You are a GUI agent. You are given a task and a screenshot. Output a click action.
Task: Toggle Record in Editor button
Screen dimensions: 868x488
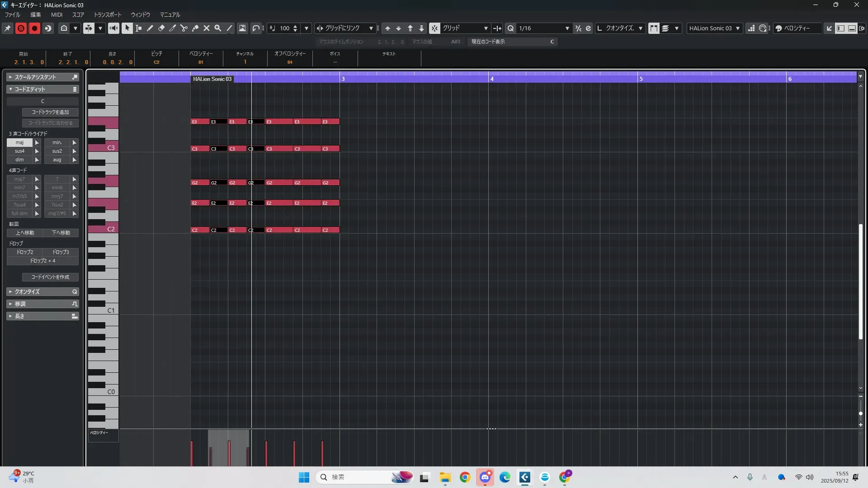click(34, 28)
